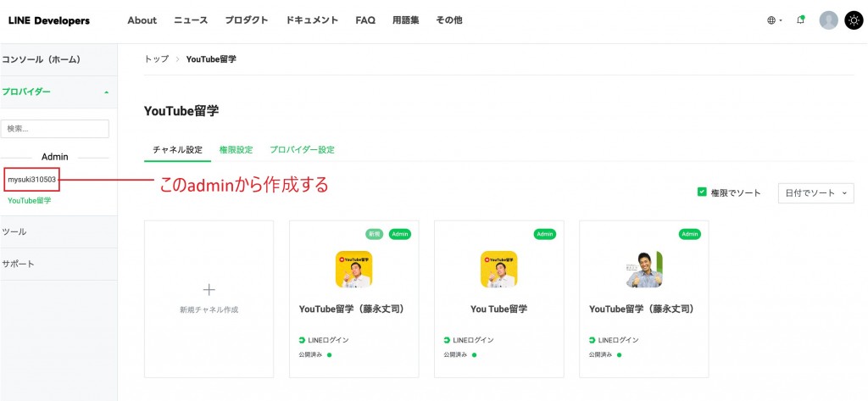Click the plus icon for new channel
The image size is (868, 401).
click(x=209, y=290)
